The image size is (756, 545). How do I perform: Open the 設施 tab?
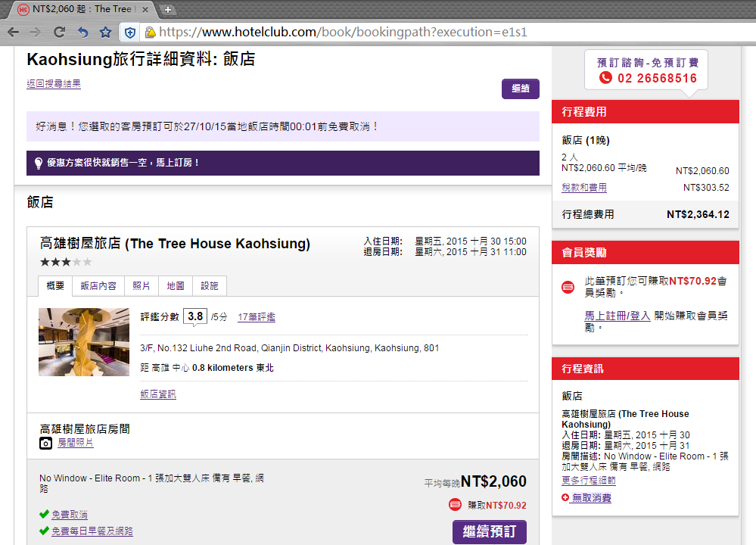coord(210,286)
